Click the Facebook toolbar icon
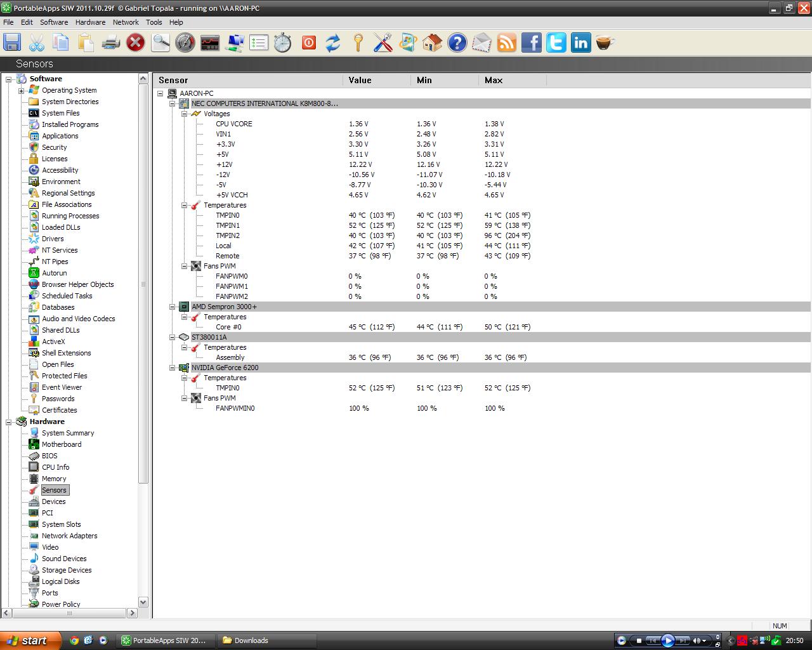This screenshot has width=812, height=650. [x=531, y=43]
